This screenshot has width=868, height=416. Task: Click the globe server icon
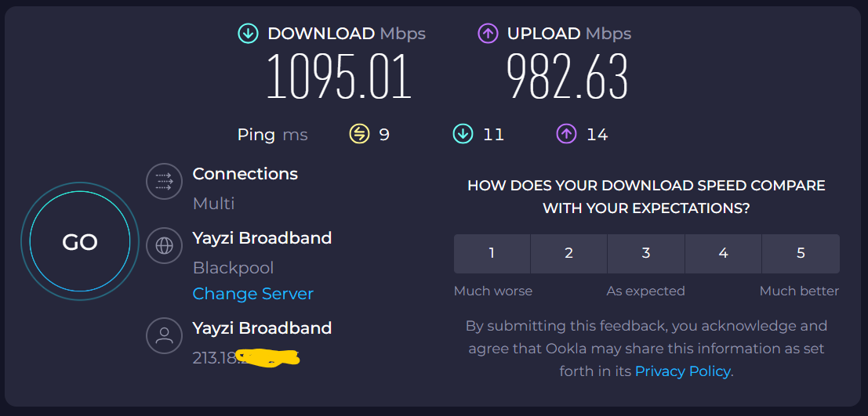(165, 246)
